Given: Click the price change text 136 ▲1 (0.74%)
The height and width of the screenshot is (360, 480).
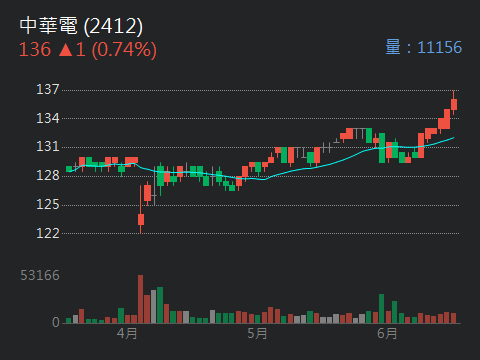Looking at the screenshot, I should click(x=88, y=50).
